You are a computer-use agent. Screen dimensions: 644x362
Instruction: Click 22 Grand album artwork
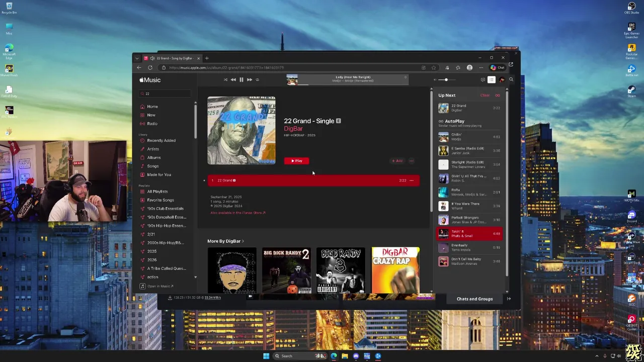coord(242,130)
